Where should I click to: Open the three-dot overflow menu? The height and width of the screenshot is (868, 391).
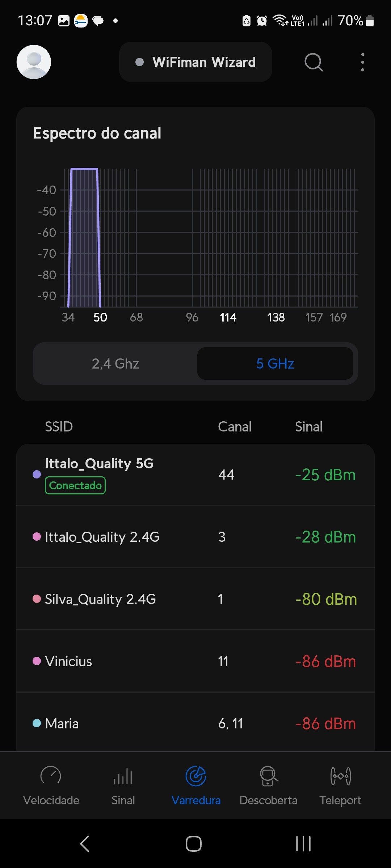[362, 62]
